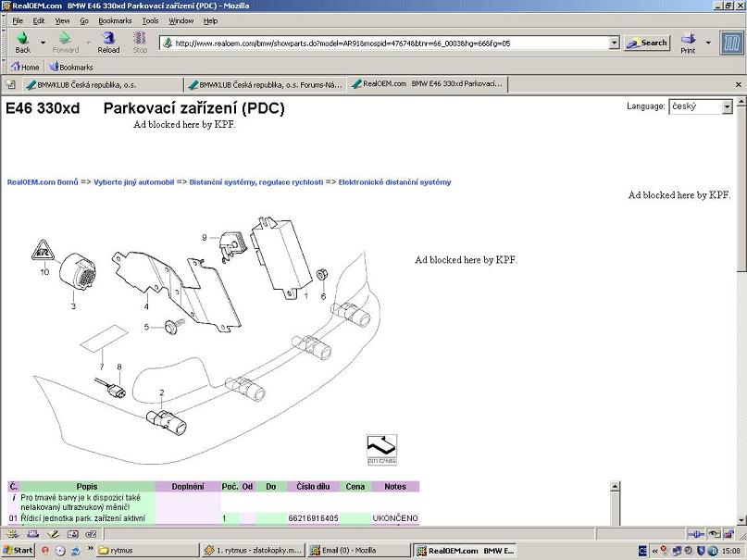Click the page proxy icon in URL bar

coord(168,44)
